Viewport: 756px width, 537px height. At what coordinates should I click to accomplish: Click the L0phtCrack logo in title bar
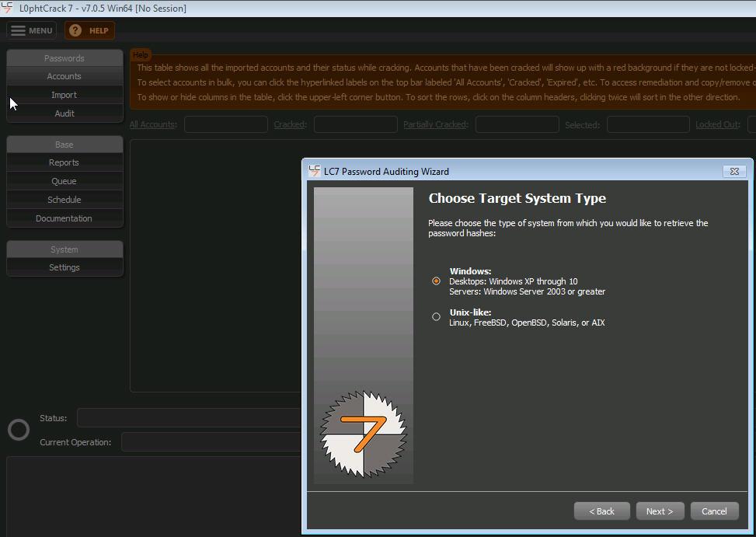(7, 8)
